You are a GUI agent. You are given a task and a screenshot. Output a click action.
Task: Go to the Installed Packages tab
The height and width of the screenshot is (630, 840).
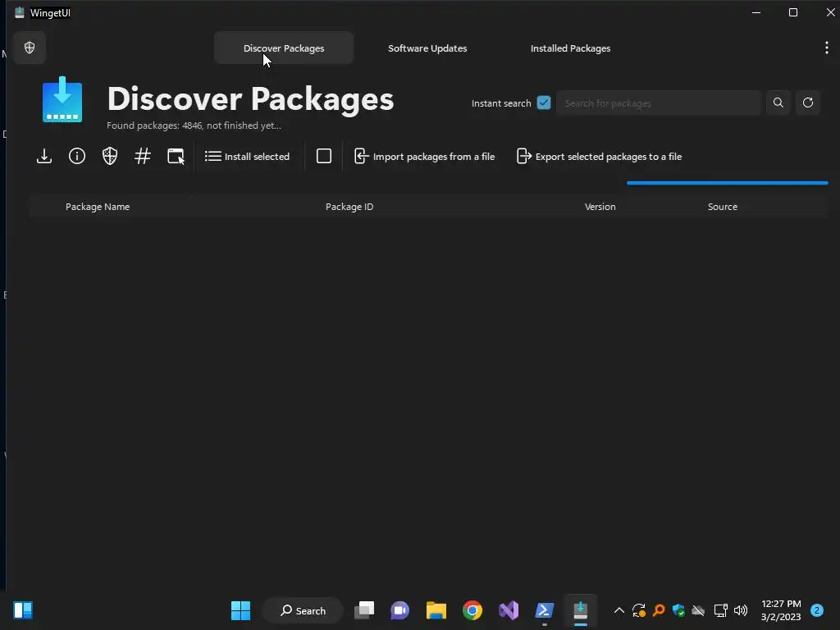[570, 48]
